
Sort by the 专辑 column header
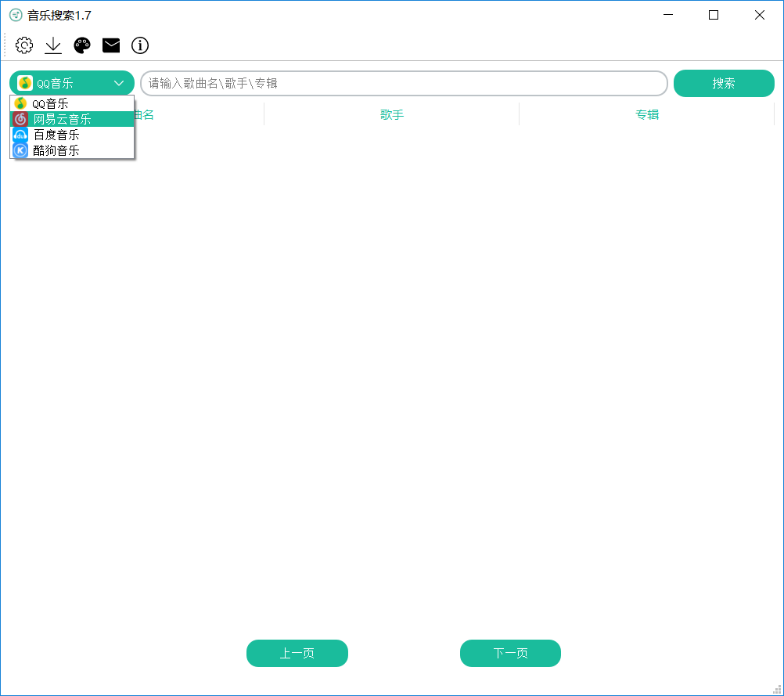(x=647, y=114)
